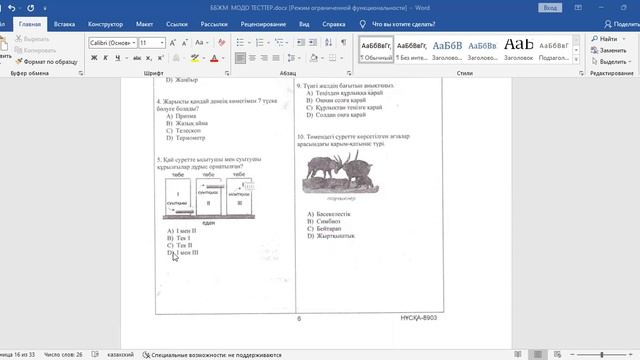Toggle Underline (Ч) formatting

(x=118, y=58)
